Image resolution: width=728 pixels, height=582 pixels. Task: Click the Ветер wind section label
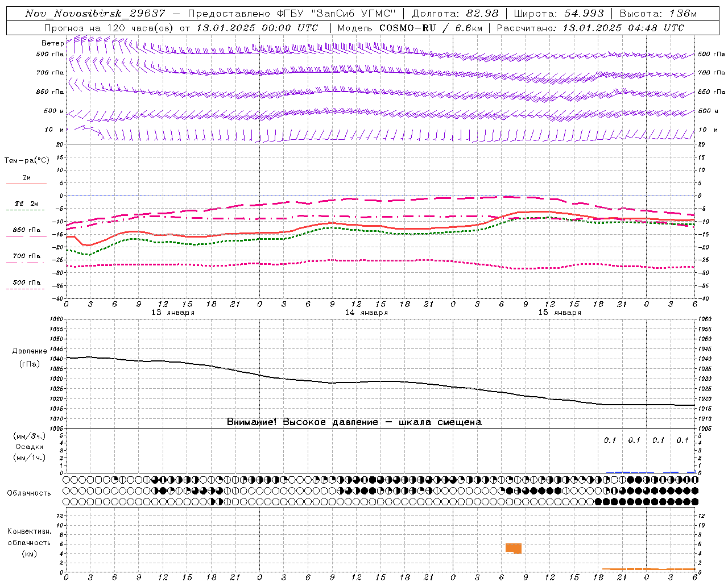tap(52, 43)
